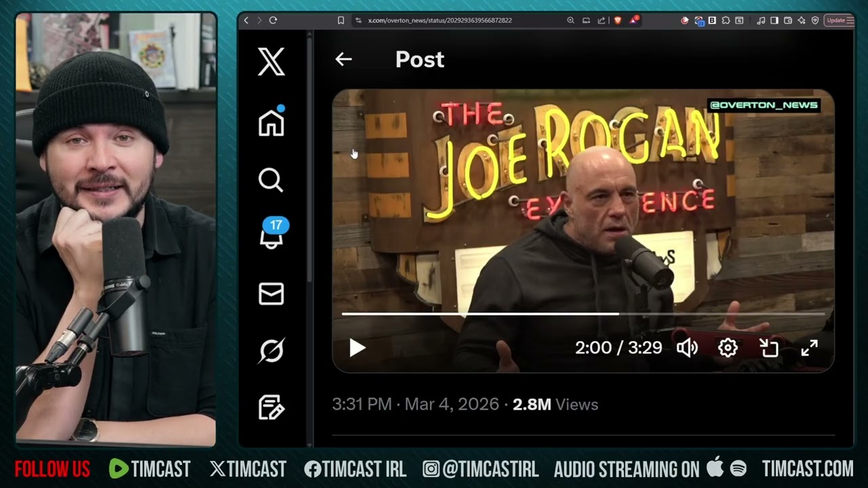Click the zoom magnifier in address bar

point(570,20)
